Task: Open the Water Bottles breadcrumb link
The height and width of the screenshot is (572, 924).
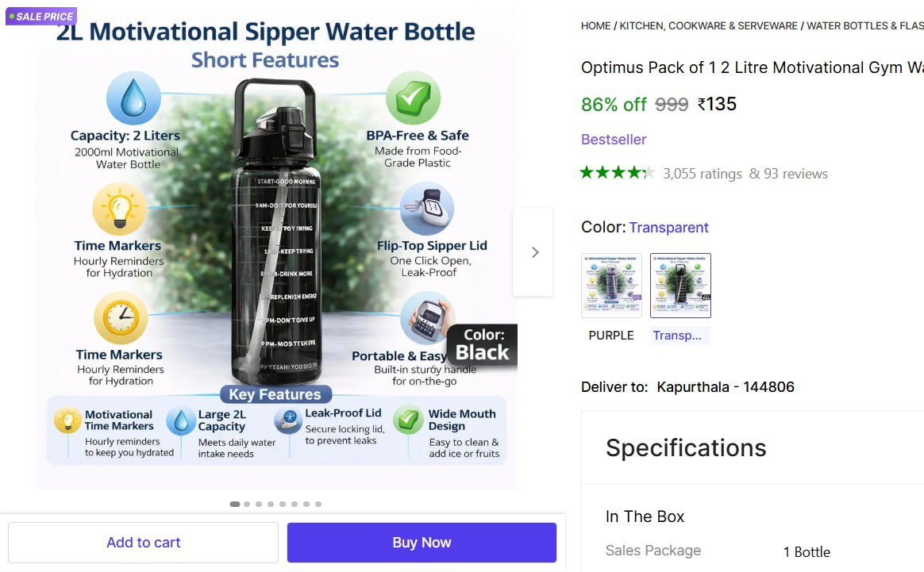Action: click(x=864, y=26)
